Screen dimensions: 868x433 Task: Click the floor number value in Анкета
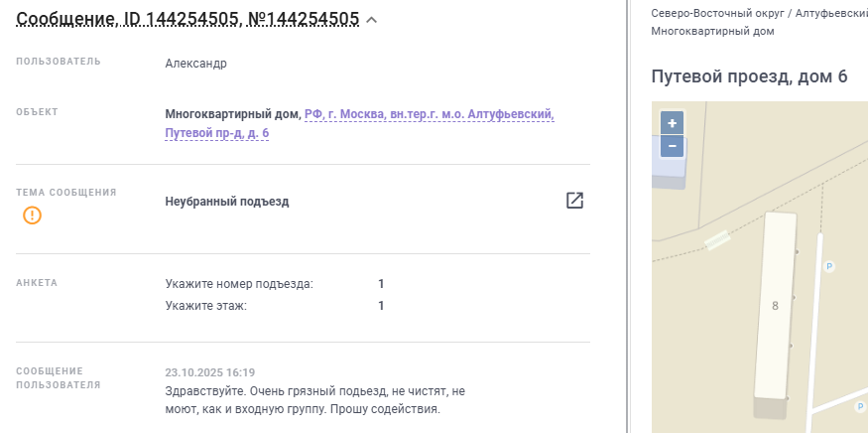point(380,306)
